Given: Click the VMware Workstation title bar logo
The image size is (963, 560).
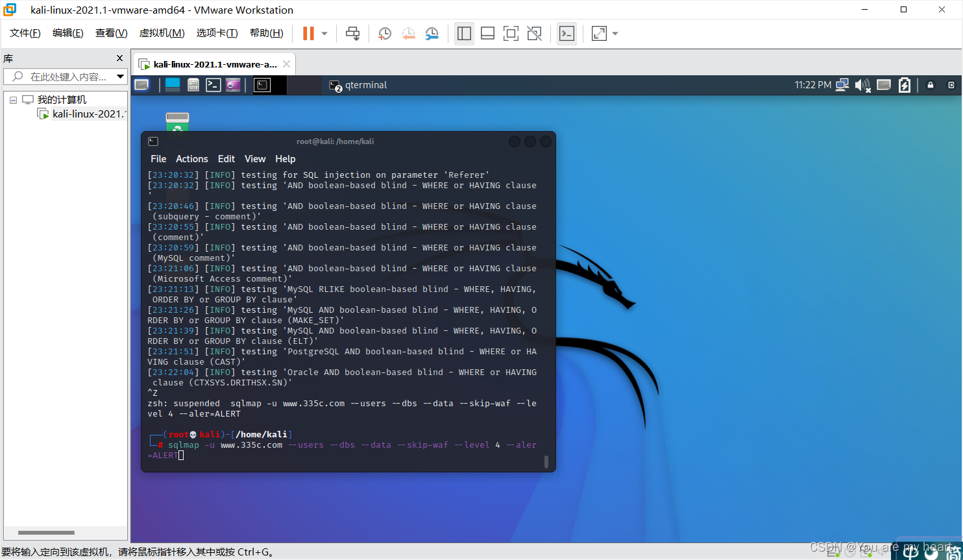Looking at the screenshot, I should pos(10,10).
